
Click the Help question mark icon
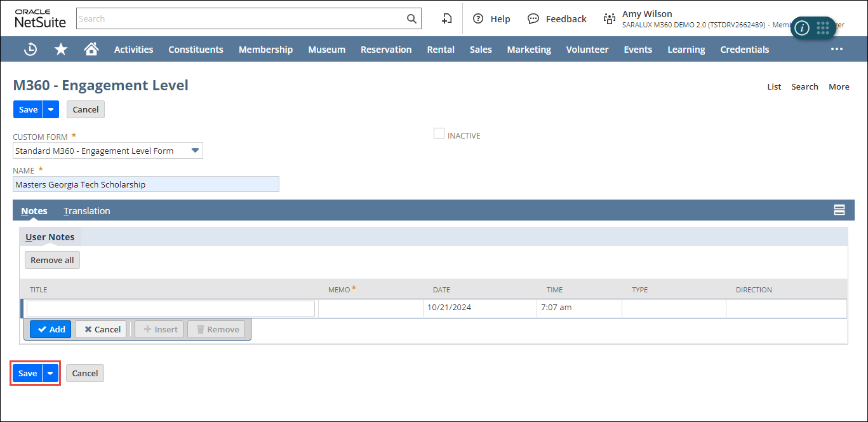[x=479, y=19]
